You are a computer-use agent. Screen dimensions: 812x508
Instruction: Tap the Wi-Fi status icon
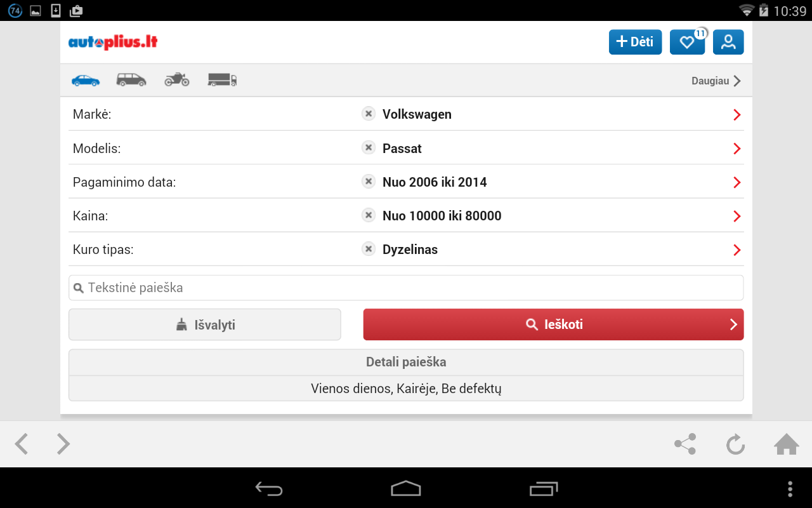coord(747,10)
